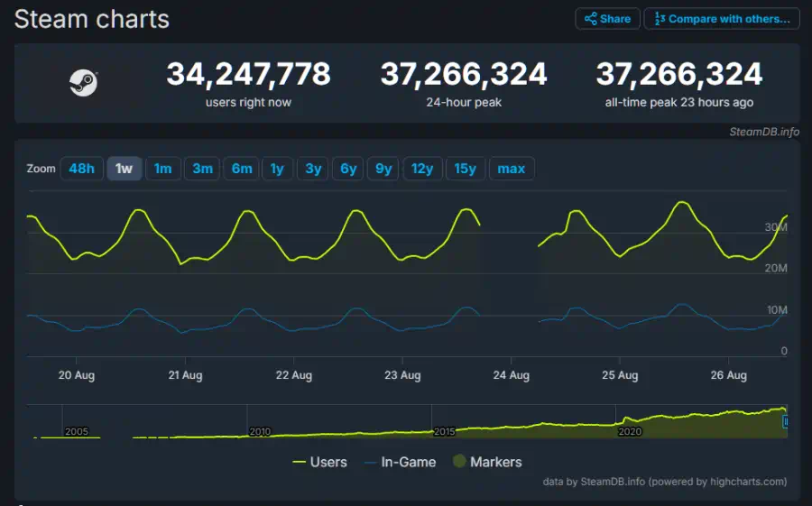Select the 1y zoom range

click(278, 169)
